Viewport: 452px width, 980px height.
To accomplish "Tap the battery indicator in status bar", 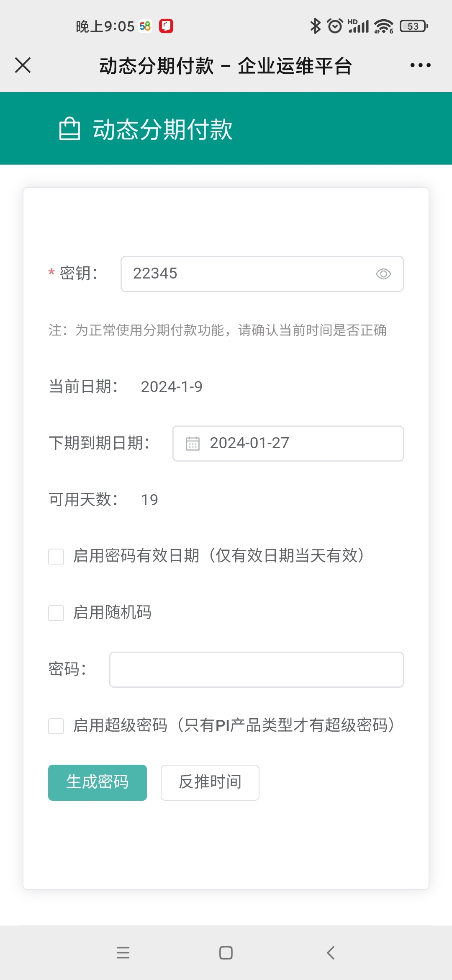I will tap(413, 26).
